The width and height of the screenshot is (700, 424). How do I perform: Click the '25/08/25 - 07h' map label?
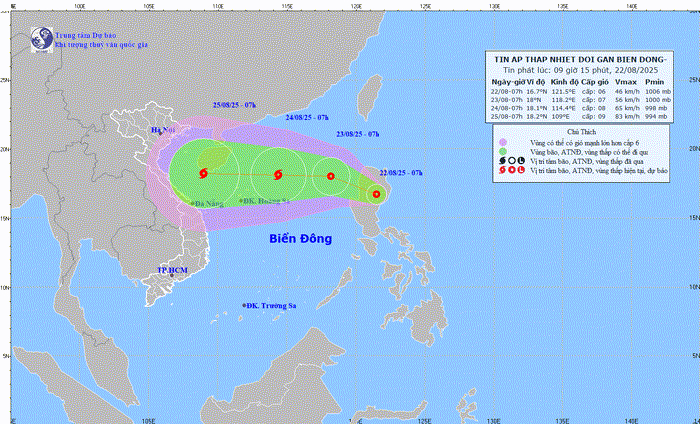(x=234, y=105)
